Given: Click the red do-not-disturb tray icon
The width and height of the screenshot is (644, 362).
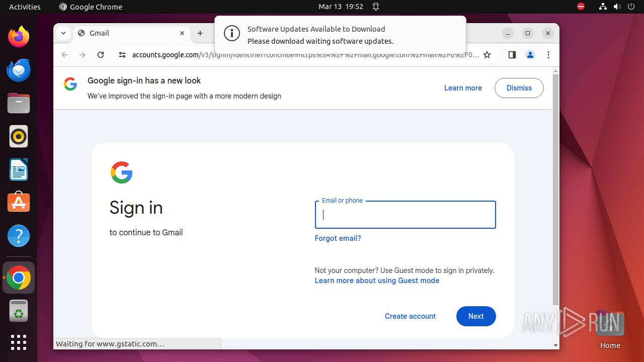Looking at the screenshot, I should pyautogui.click(x=581, y=7).
